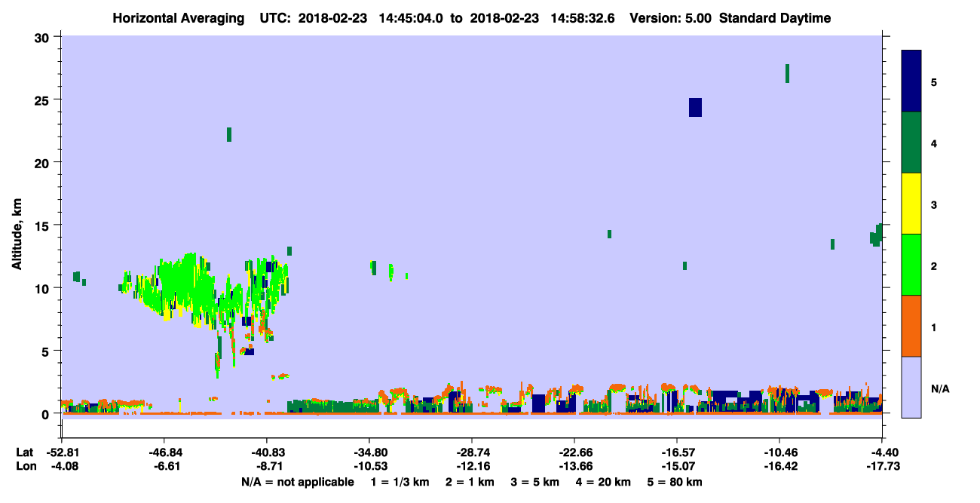This screenshot has height=503, width=980.
Task: Click the 'Lon' row label
Action: (x=26, y=466)
